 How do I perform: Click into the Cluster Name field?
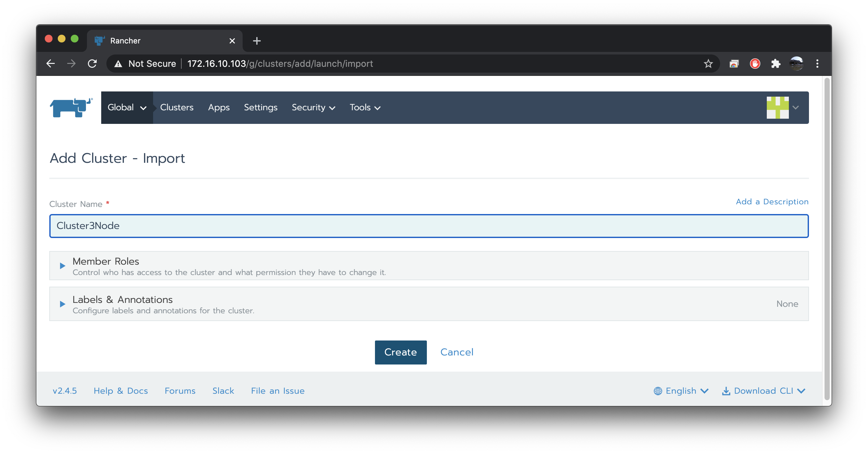pyautogui.click(x=428, y=226)
